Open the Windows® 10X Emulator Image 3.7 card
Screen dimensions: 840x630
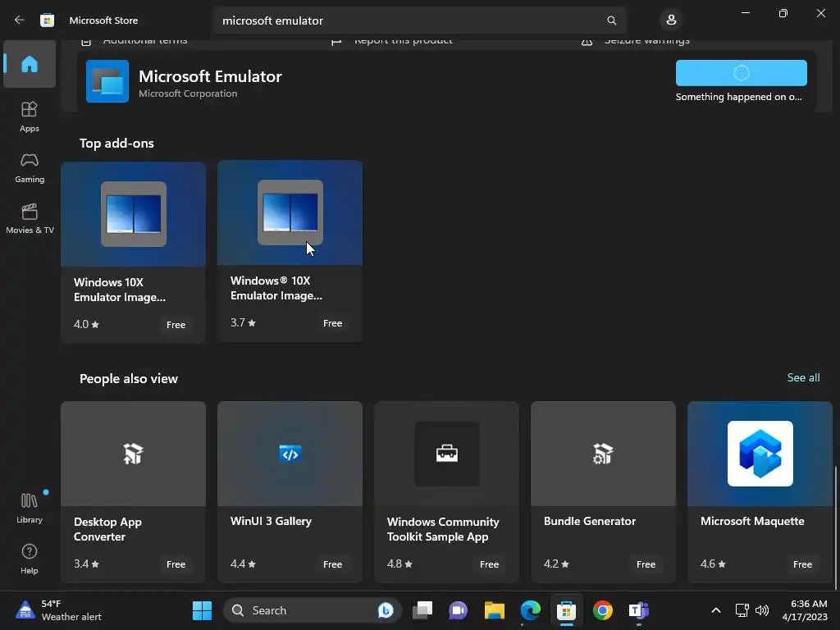coord(290,251)
